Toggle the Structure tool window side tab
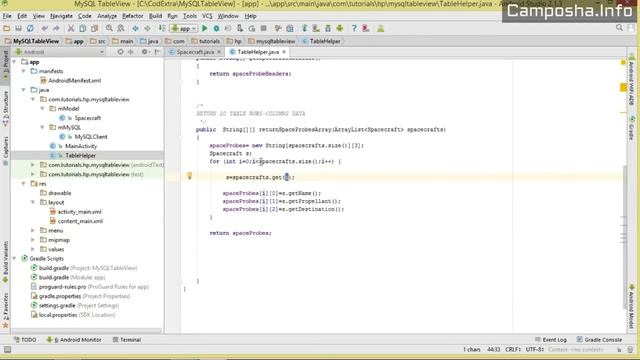 [x=5, y=109]
